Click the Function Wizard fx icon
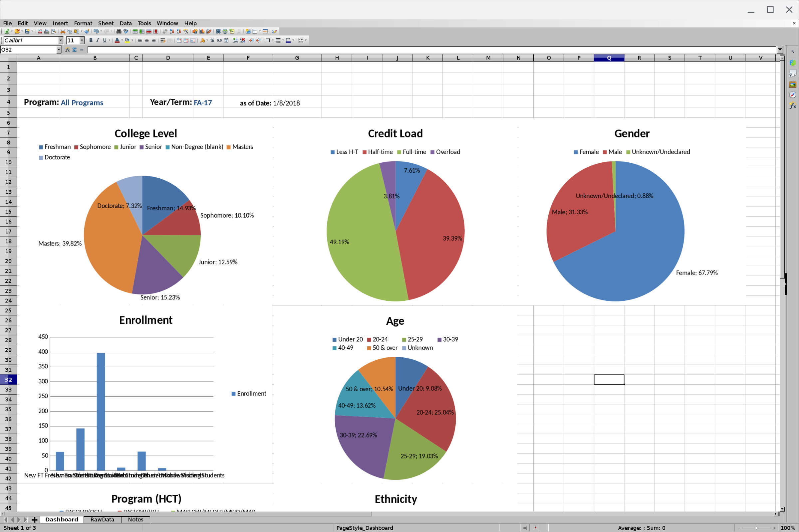Viewport: 799px width, 532px height. [68, 50]
